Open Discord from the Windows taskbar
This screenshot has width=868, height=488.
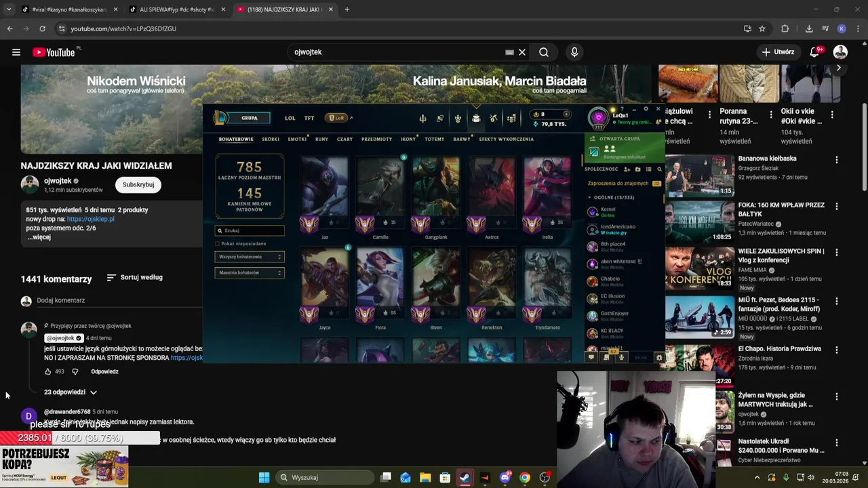point(505,477)
